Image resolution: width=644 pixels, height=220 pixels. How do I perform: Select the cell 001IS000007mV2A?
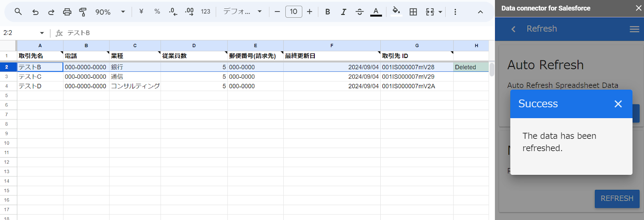pos(417,86)
